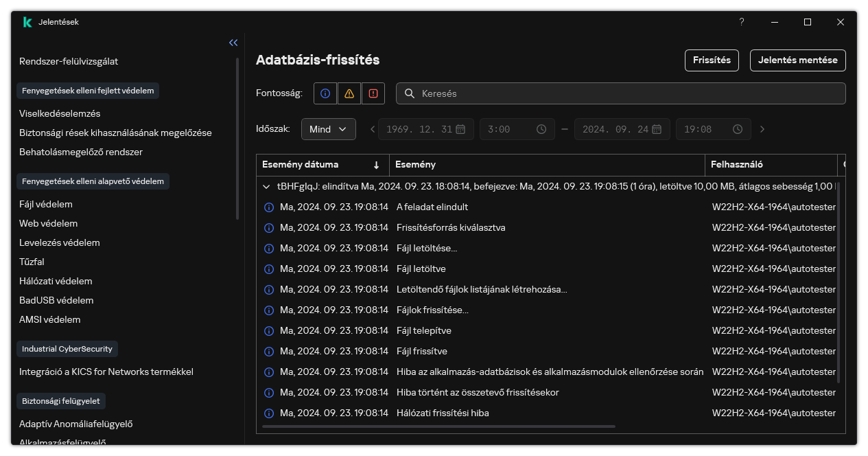Collapse the sidebar with the double chevron
The height and width of the screenshot is (456, 868).
233,43
